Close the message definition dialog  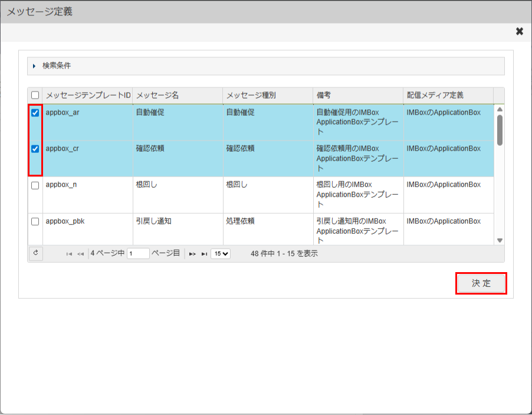click(519, 32)
